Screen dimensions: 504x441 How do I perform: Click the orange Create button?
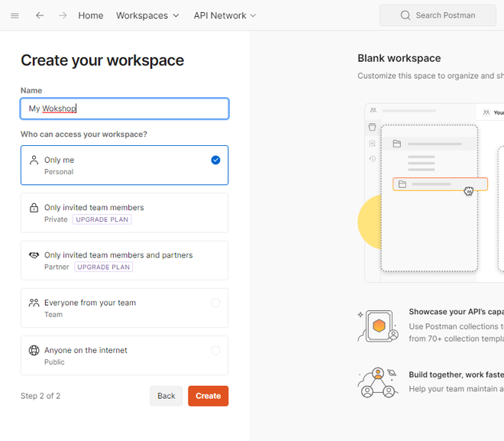208,396
